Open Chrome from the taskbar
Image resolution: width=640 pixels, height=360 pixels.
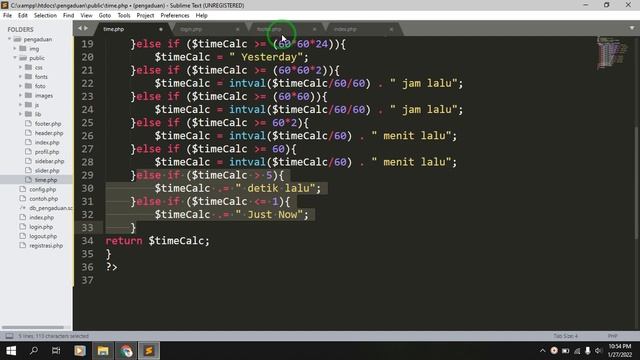point(126,351)
